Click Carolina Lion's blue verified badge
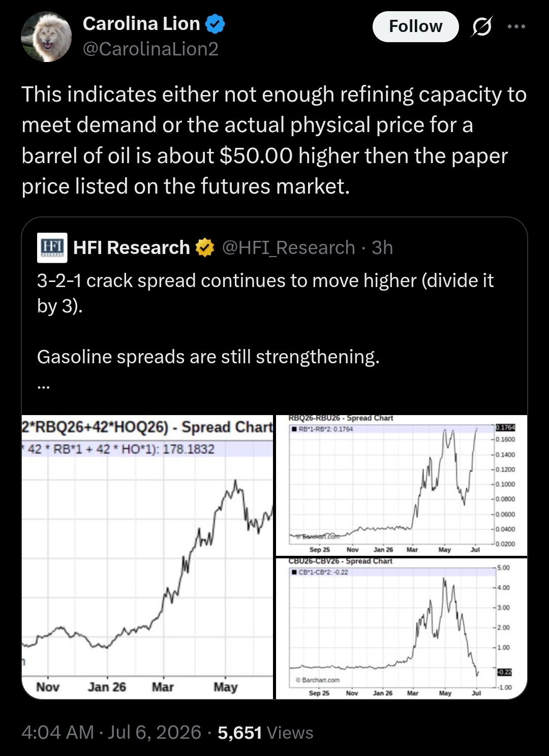Image resolution: width=549 pixels, height=756 pixels. [216, 24]
